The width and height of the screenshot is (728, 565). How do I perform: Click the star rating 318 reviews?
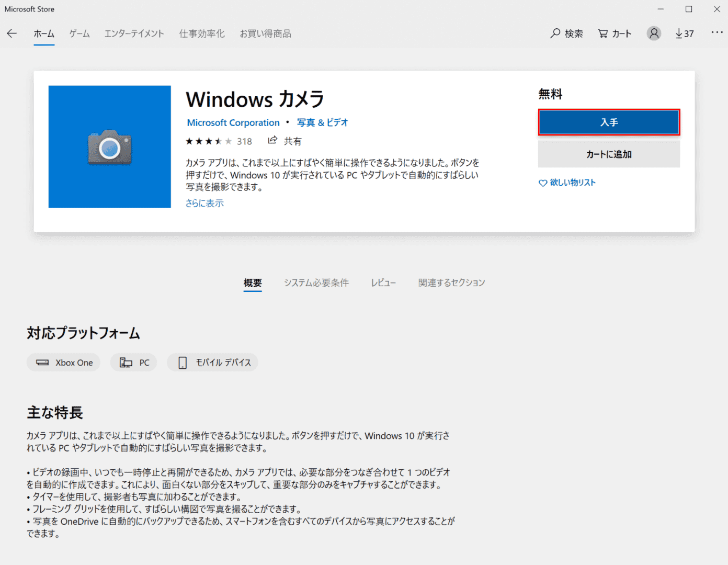(219, 141)
